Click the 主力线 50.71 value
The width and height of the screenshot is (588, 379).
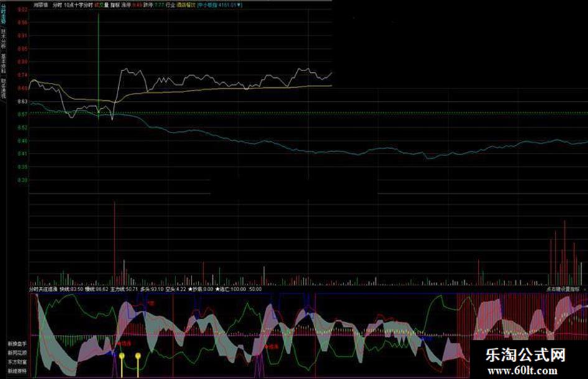pyautogui.click(x=124, y=289)
